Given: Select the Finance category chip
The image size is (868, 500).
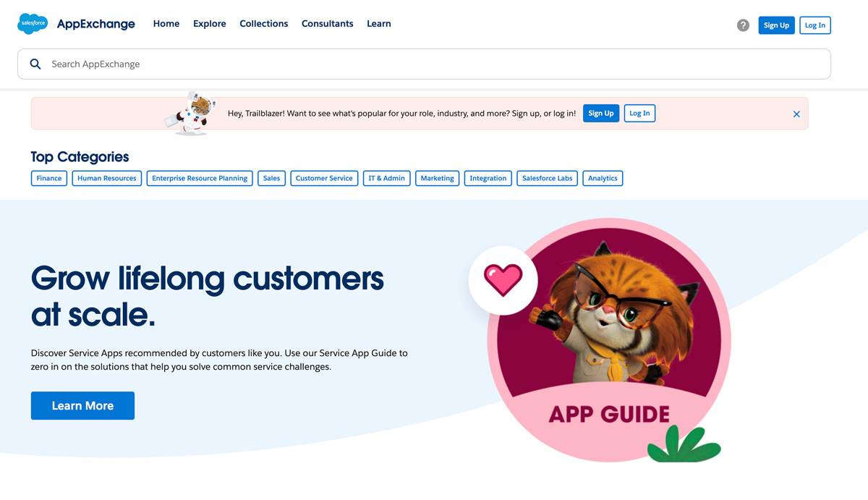Looking at the screenshot, I should 49,178.
